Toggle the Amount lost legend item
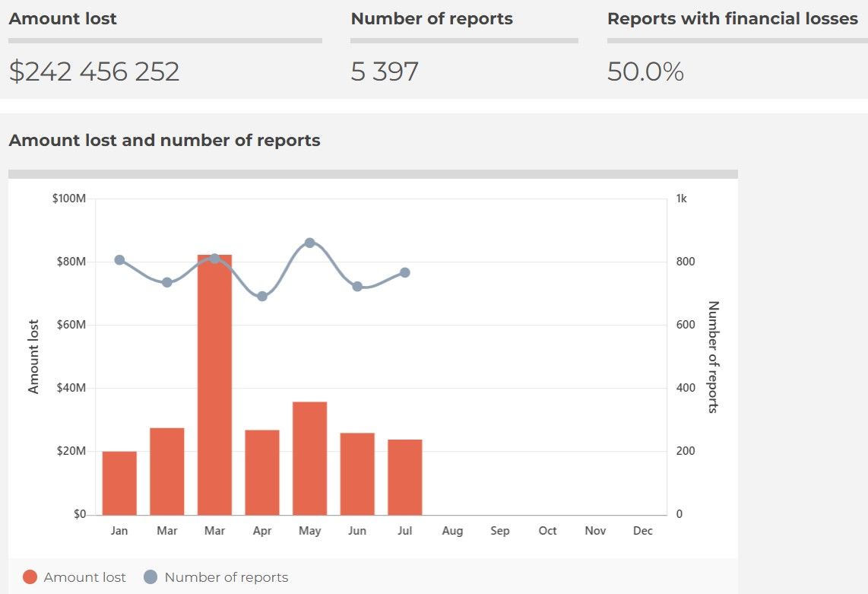Image resolution: width=868 pixels, height=594 pixels. (x=74, y=577)
